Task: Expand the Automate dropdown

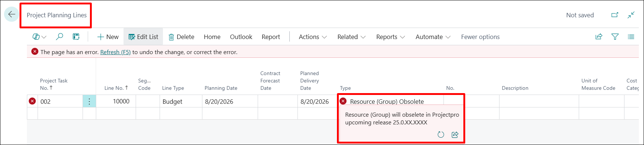Action: tap(433, 37)
